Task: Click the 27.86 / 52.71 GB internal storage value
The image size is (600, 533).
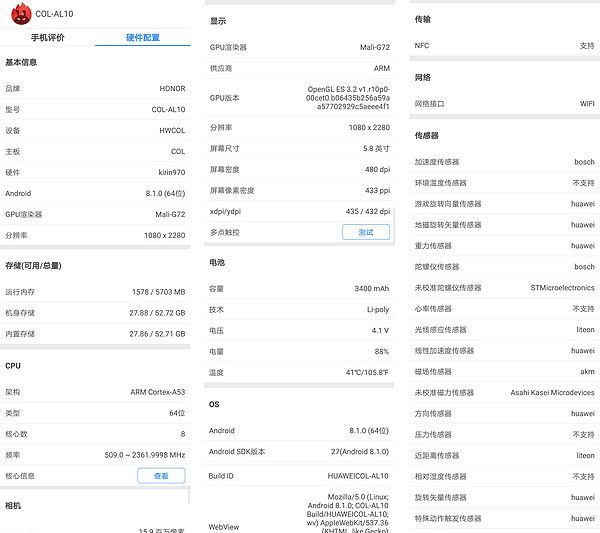Action: [157, 334]
